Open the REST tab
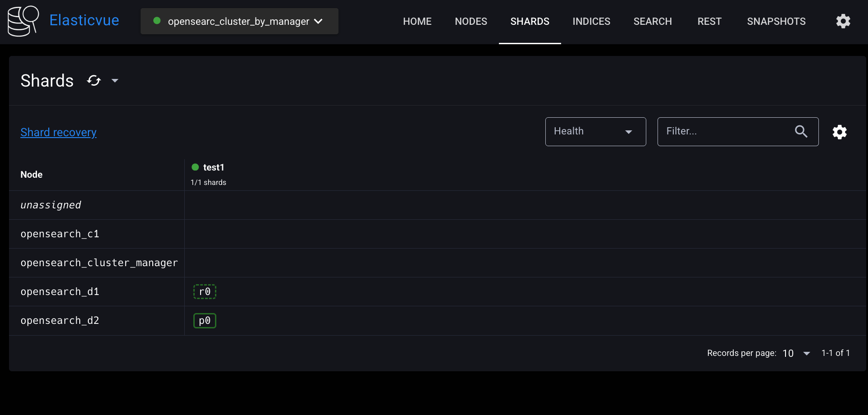Screen dimensions: 868x415 (709, 21)
